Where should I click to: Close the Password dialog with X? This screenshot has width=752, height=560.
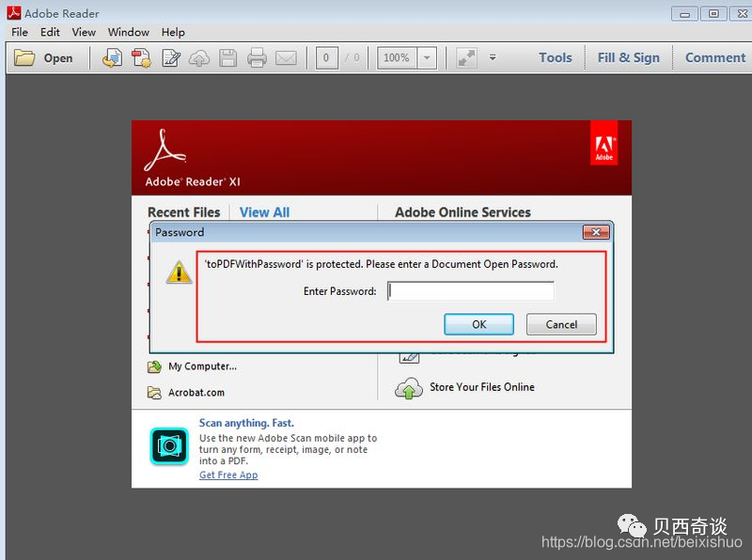coord(596,232)
